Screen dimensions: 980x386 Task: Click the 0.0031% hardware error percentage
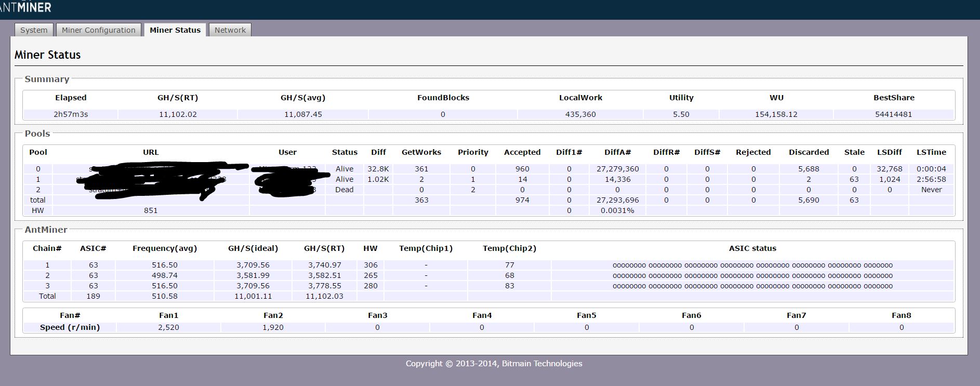click(x=617, y=210)
